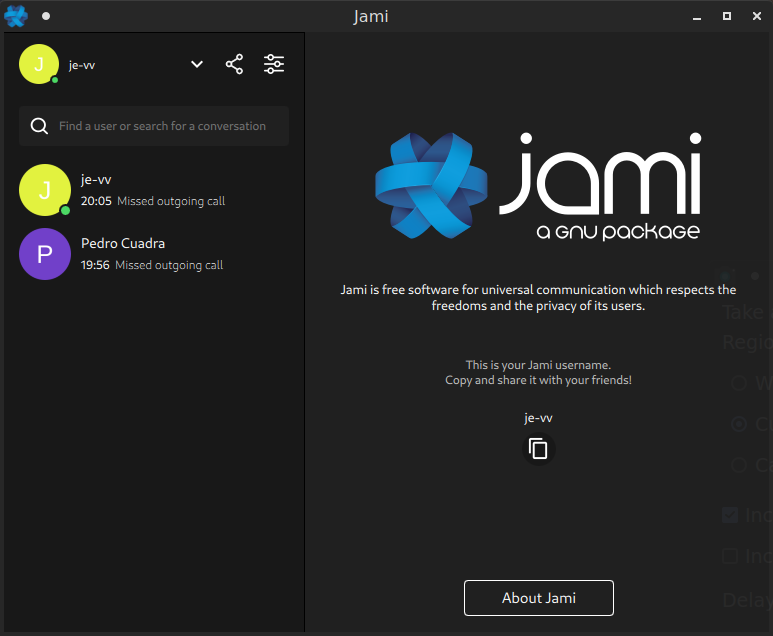Open the je-vv conversation row
The height and width of the screenshot is (636, 773).
pos(154,190)
